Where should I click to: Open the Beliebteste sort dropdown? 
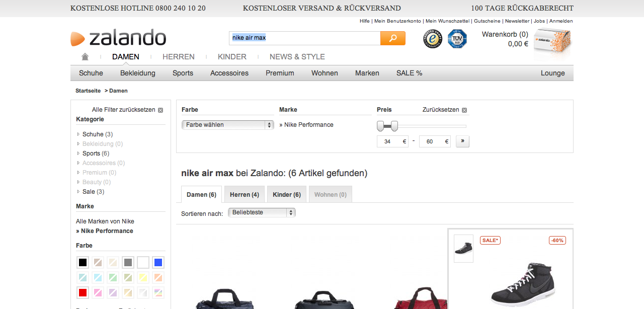[262, 213]
